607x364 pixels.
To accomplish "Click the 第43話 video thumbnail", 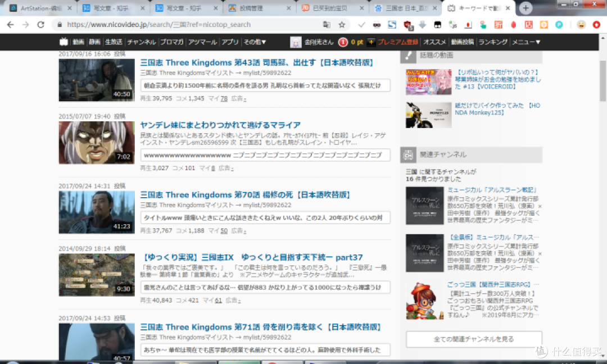I will pos(97,80).
